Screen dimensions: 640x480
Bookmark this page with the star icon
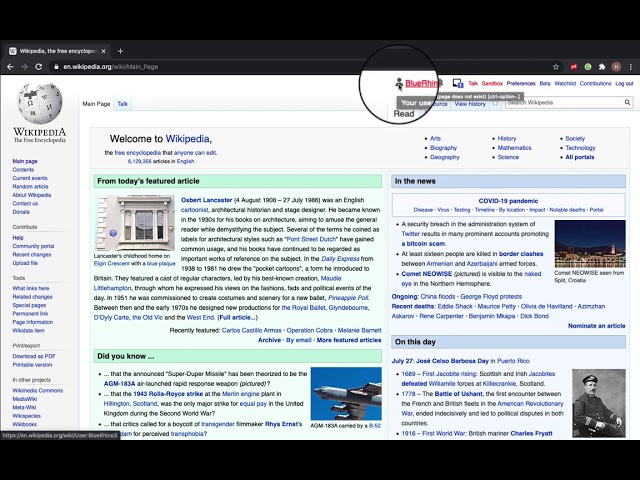point(556,67)
